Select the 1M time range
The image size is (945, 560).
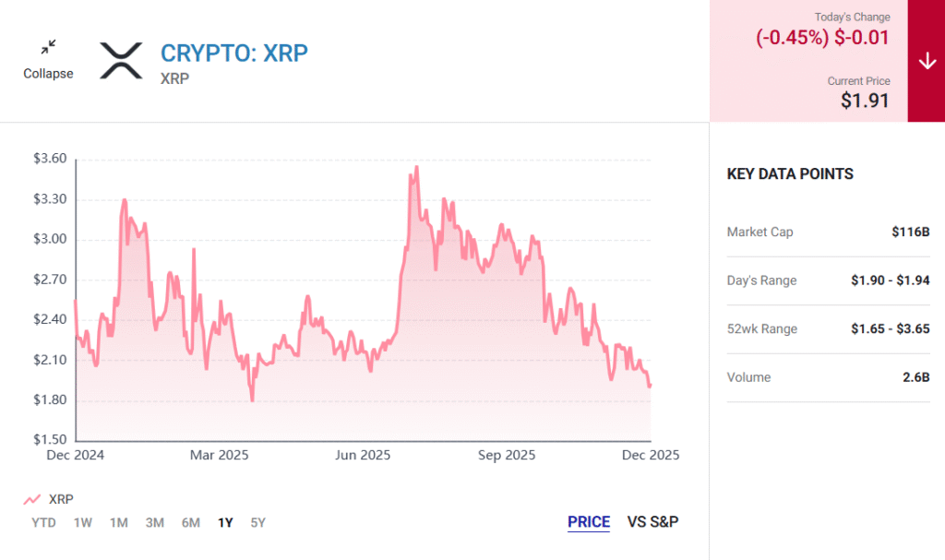point(119,523)
